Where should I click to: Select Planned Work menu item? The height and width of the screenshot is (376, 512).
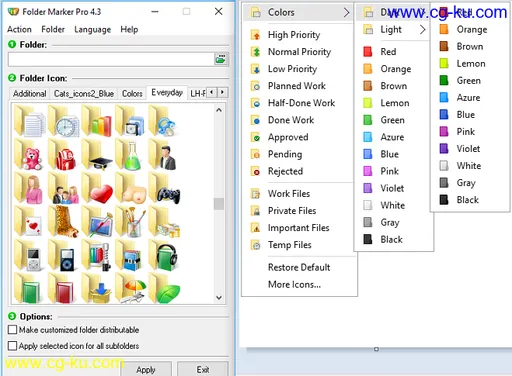pyautogui.click(x=297, y=86)
